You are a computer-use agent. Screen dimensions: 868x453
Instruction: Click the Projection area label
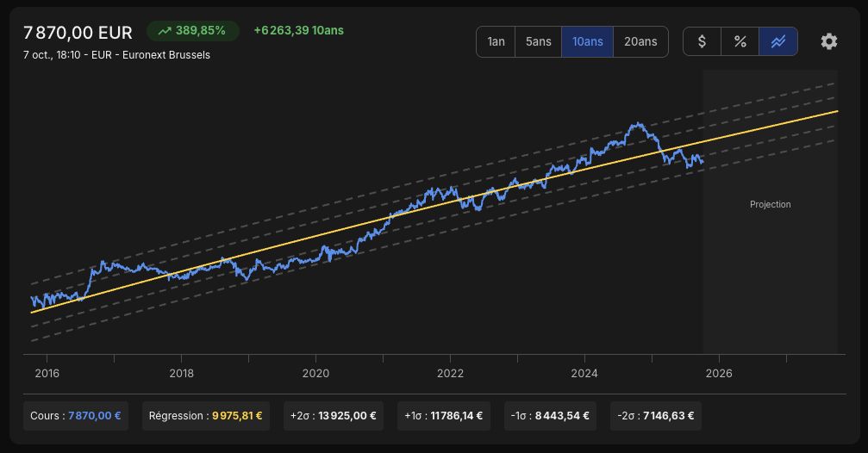click(770, 205)
